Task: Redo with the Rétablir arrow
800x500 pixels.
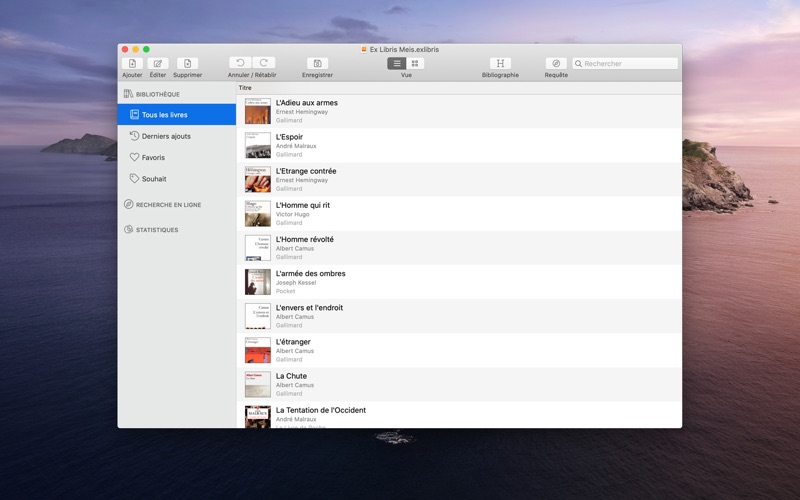Action: point(264,63)
